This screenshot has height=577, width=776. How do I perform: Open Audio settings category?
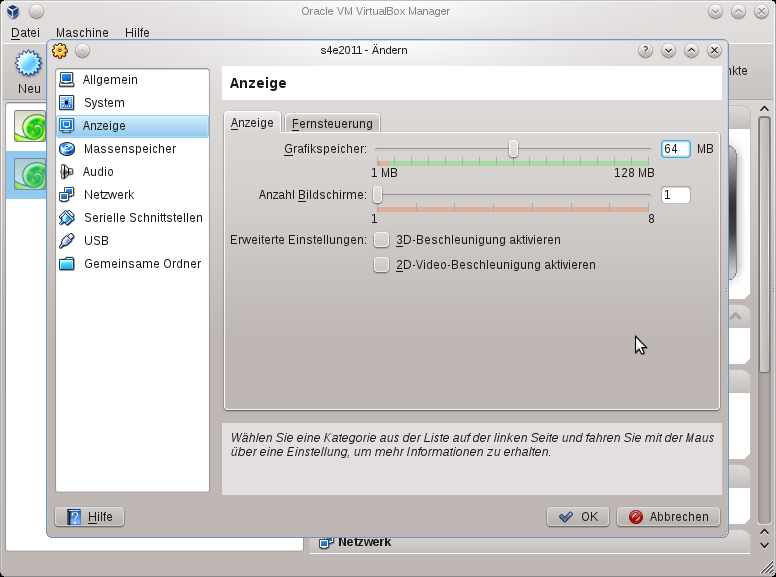pyautogui.click(x=133, y=172)
